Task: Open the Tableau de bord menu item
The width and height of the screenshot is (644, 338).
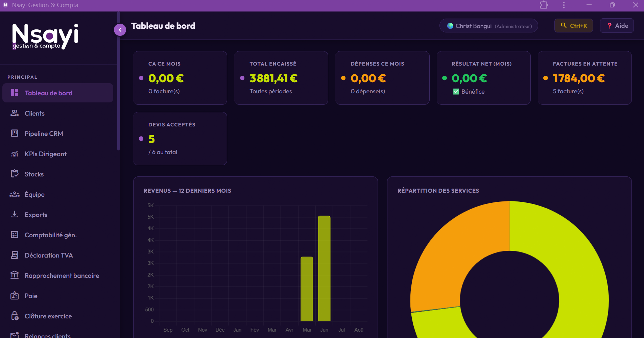Action: (58, 93)
